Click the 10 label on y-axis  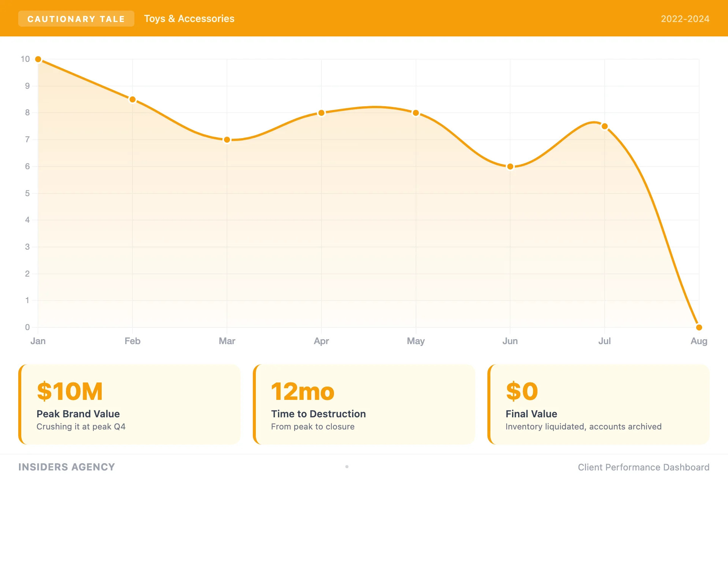tap(25, 59)
